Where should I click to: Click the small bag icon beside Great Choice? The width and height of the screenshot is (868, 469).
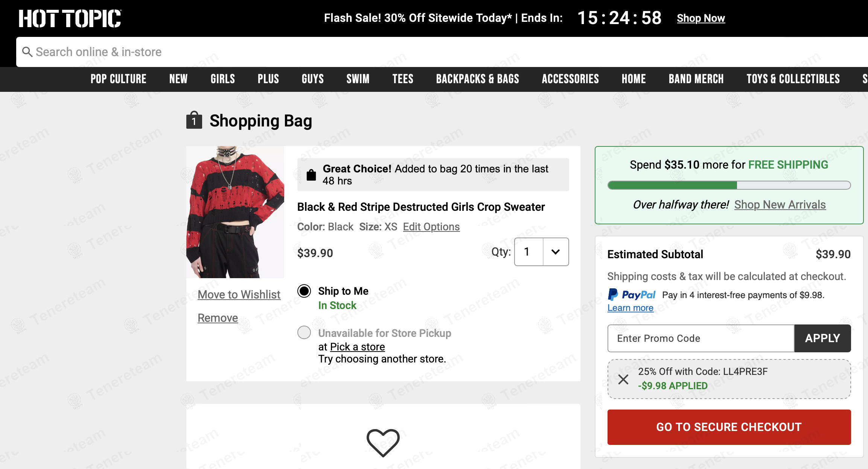311,175
